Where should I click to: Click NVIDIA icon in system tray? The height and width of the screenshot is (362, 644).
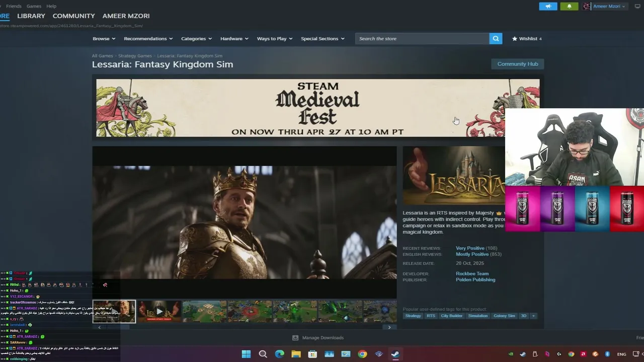coord(511,354)
